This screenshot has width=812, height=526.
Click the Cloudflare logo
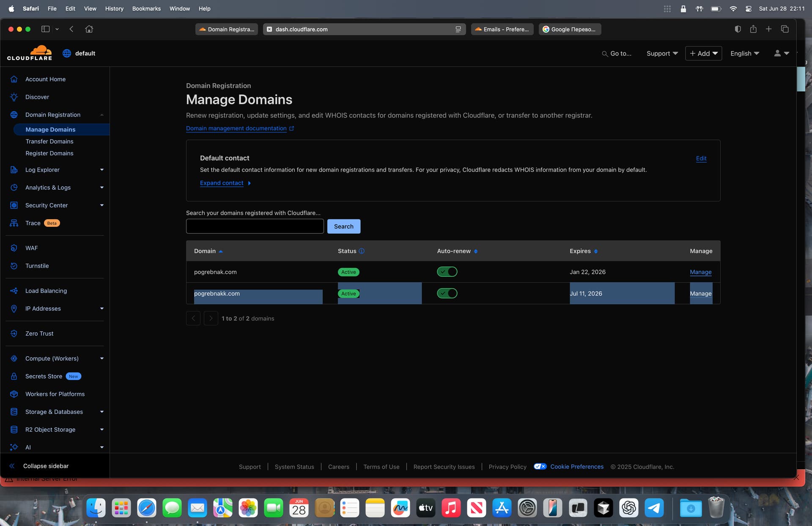click(x=30, y=53)
